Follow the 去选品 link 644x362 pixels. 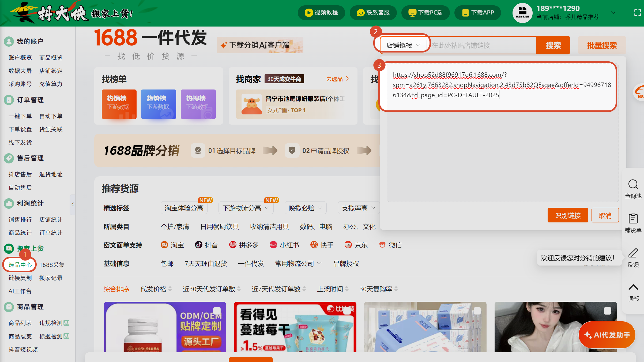pyautogui.click(x=337, y=79)
